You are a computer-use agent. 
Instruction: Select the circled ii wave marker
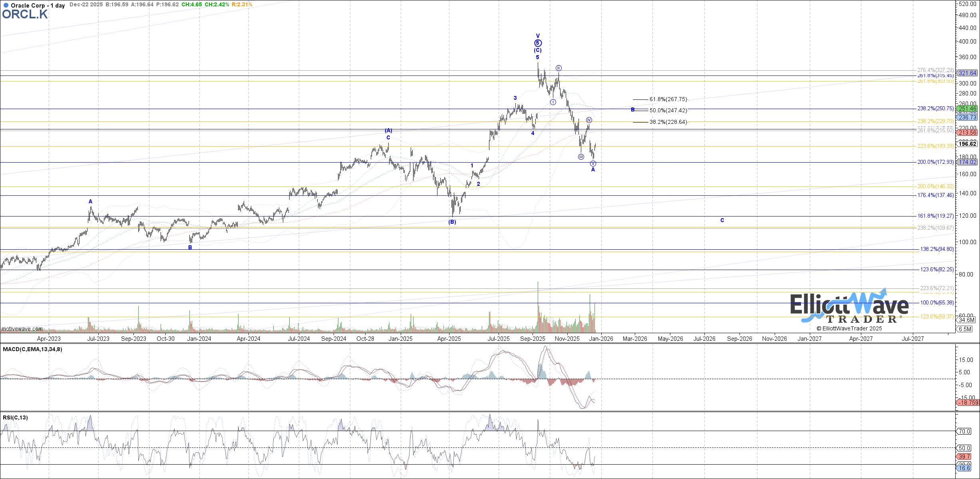coord(559,68)
